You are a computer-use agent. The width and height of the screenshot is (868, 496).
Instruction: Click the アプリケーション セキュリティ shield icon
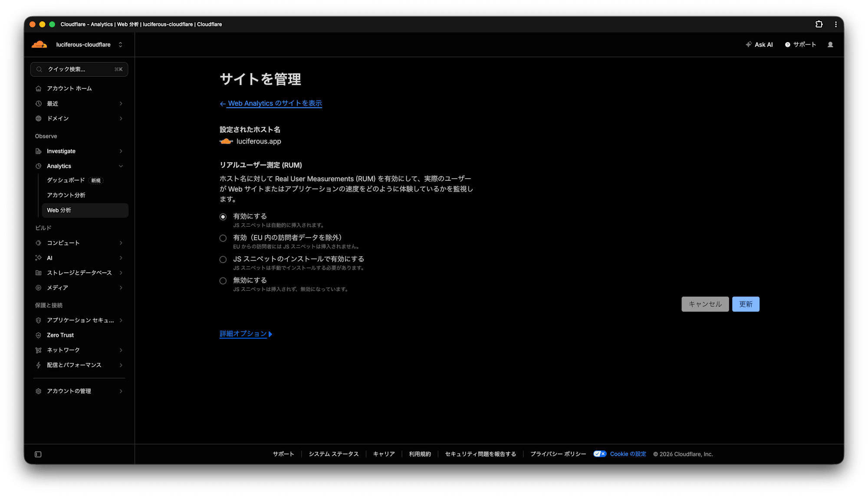(x=38, y=320)
